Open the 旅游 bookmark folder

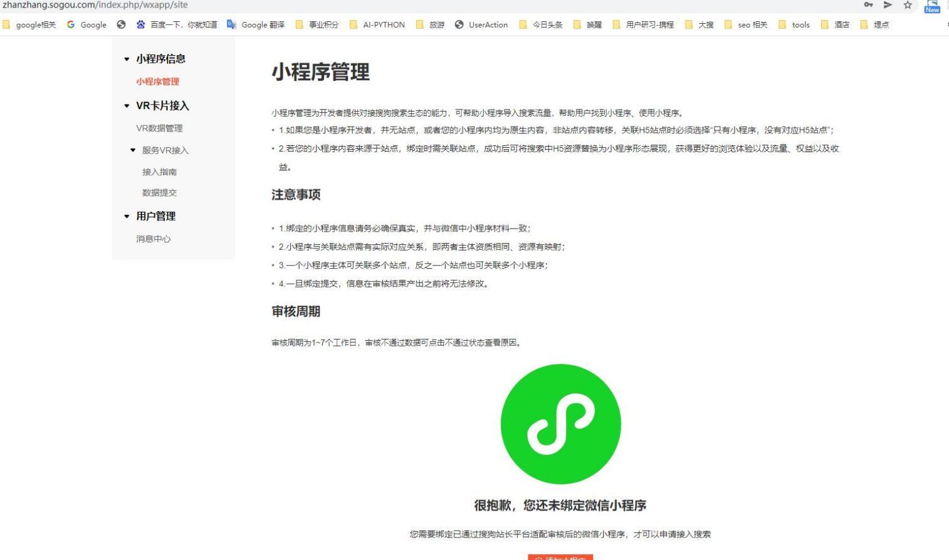(x=430, y=24)
